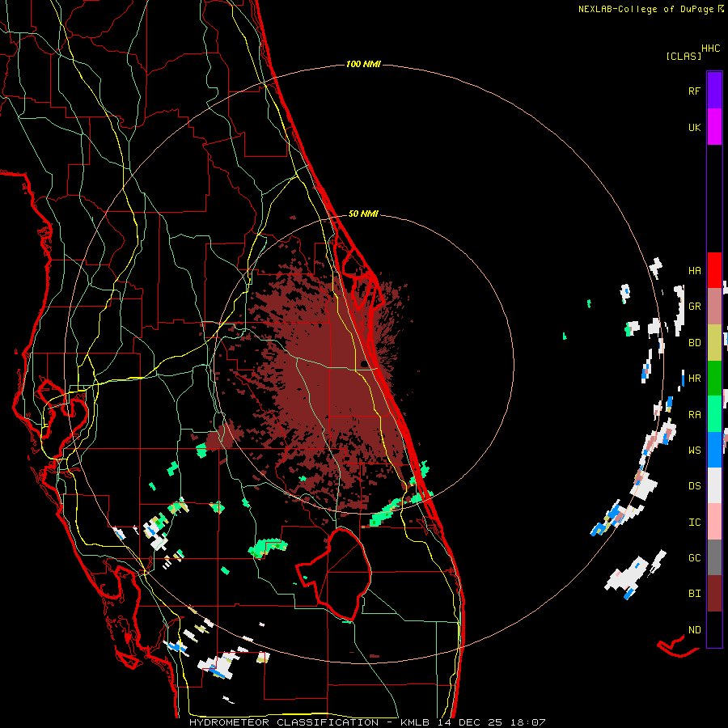This screenshot has width=728, height=728.
Task: Click the DS white legend swatch
Action: [714, 485]
